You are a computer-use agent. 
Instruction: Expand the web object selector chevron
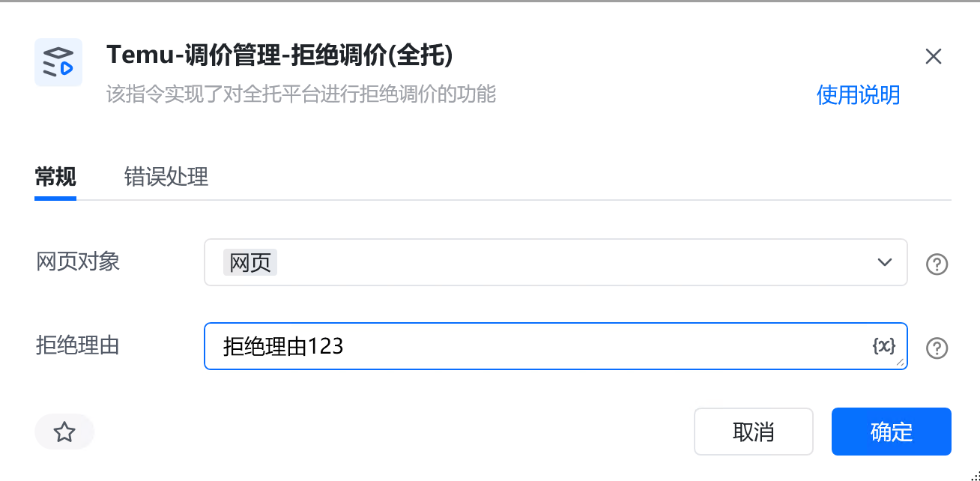point(884,262)
